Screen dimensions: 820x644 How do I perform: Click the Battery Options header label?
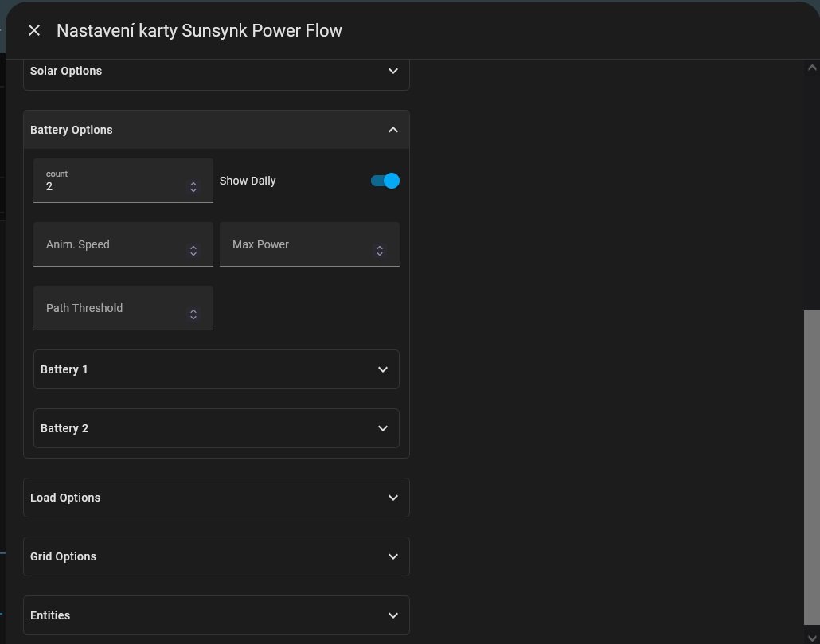(x=72, y=130)
